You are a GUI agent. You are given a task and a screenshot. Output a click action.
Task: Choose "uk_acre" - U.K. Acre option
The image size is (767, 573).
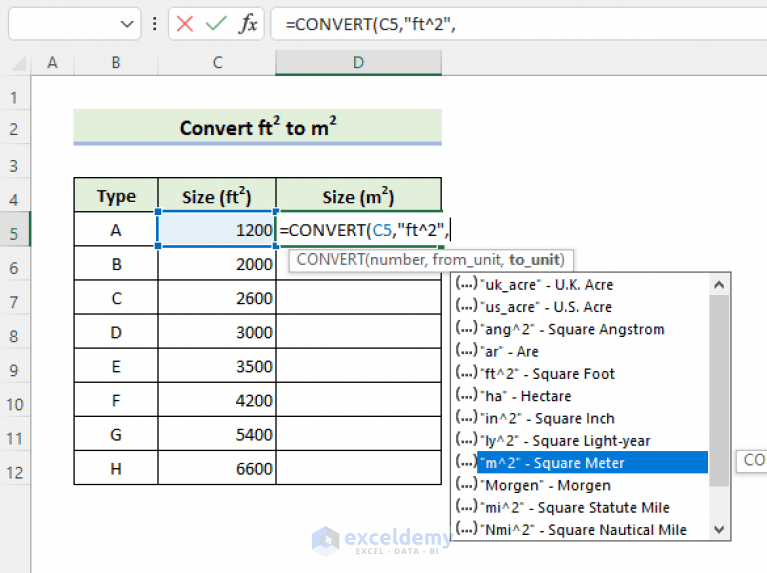coord(581,285)
